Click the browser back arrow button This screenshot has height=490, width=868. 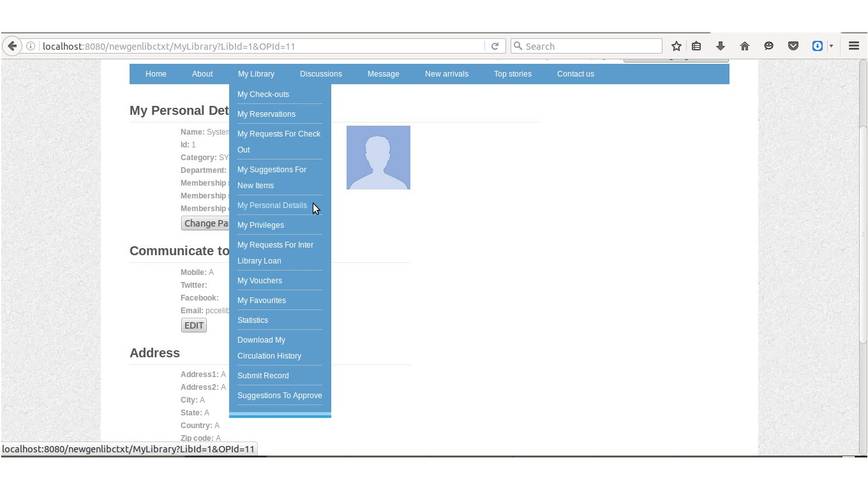(12, 46)
